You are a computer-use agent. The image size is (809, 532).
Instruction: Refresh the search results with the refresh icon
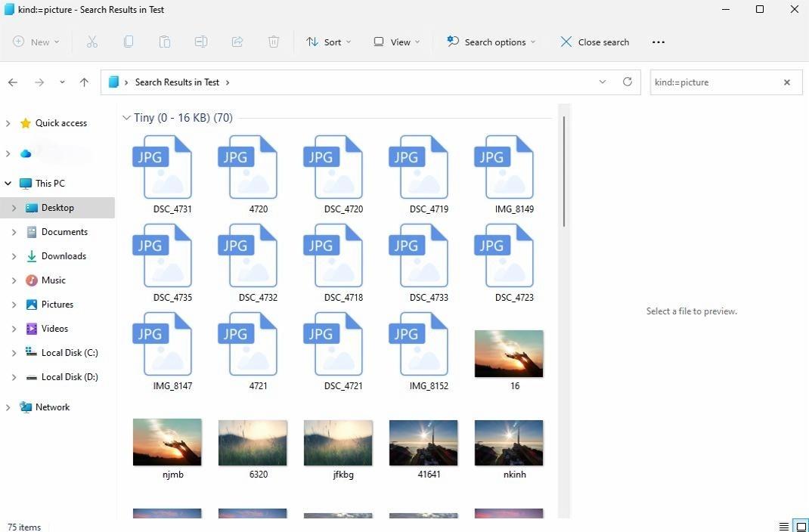point(628,82)
